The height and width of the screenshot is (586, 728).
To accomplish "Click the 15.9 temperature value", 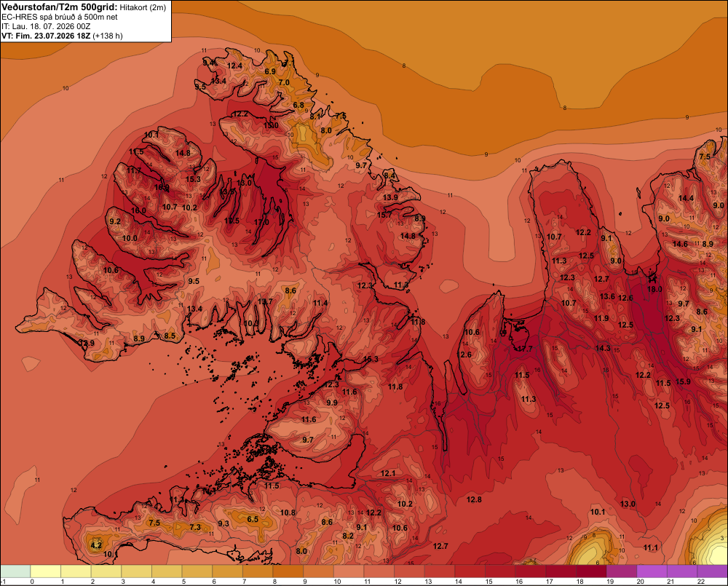I will (683, 381).
